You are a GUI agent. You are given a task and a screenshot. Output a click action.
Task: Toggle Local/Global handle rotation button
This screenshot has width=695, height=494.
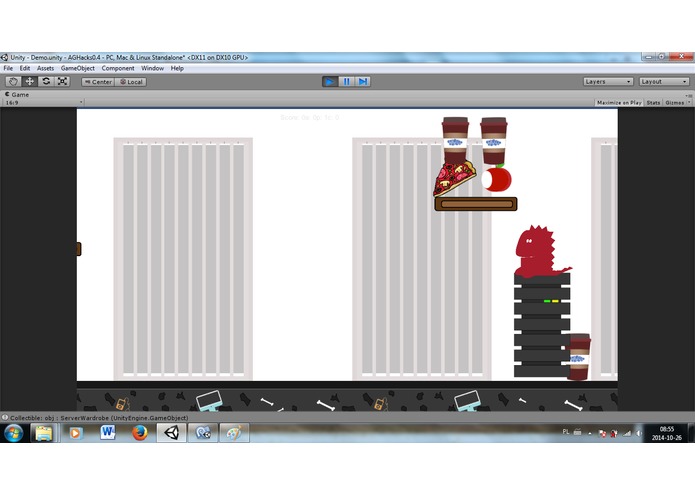pyautogui.click(x=131, y=82)
